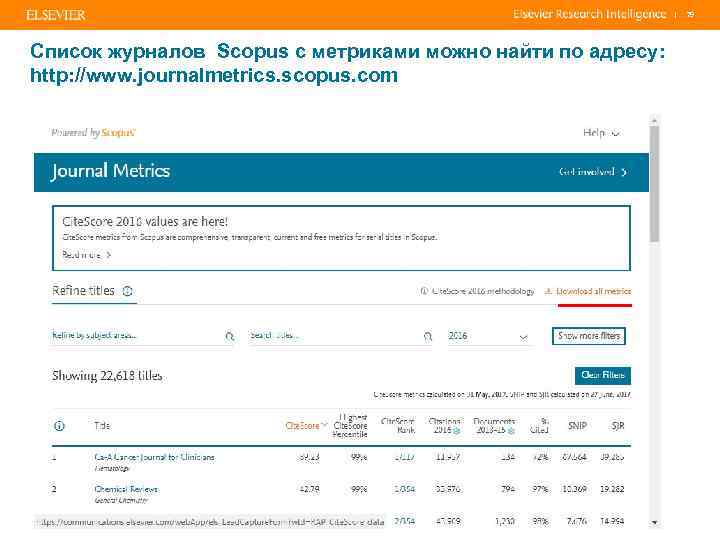Screen dimensions: 720x540
Task: Click the SJR column header
Action: tap(618, 426)
